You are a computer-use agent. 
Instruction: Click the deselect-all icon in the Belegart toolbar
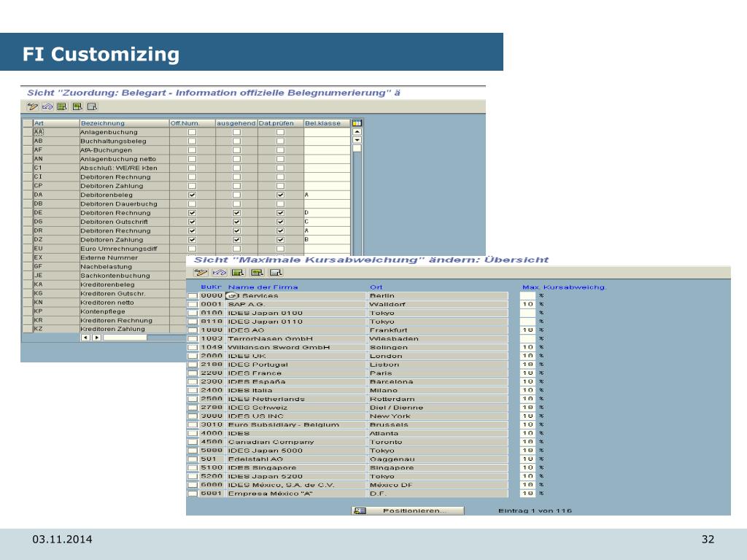pyautogui.click(x=92, y=106)
